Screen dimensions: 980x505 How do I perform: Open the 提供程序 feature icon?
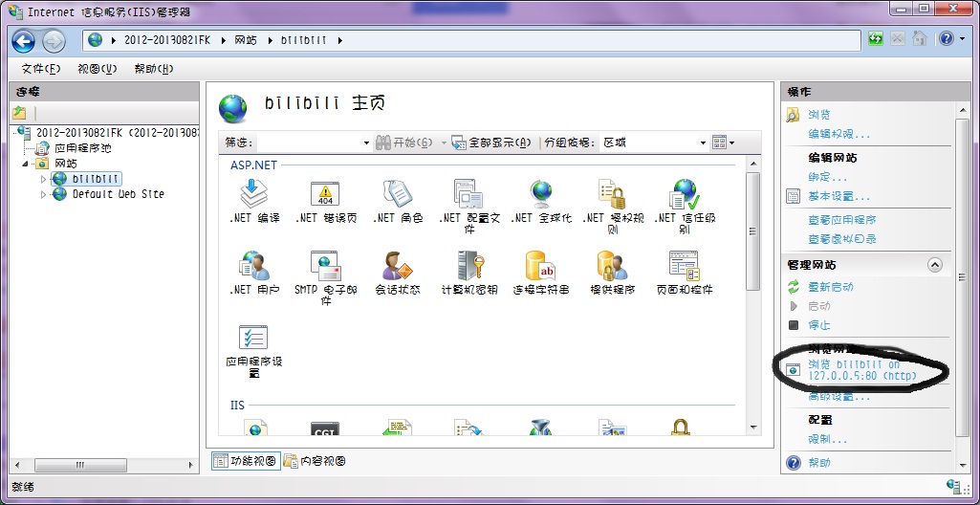point(612,265)
